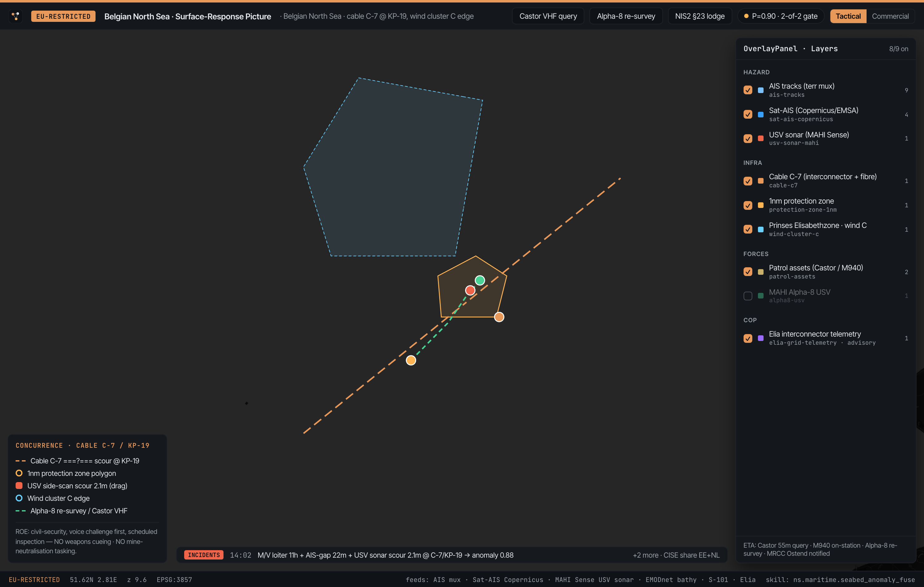This screenshot has height=587, width=924.
Task: Click the OverlayPanel · Layers header
Action: (x=790, y=49)
